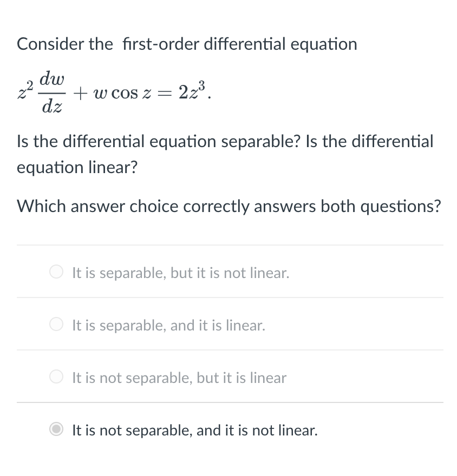
Task: Click the fraction 'dw/dz' in the equation
Action: tap(53, 92)
